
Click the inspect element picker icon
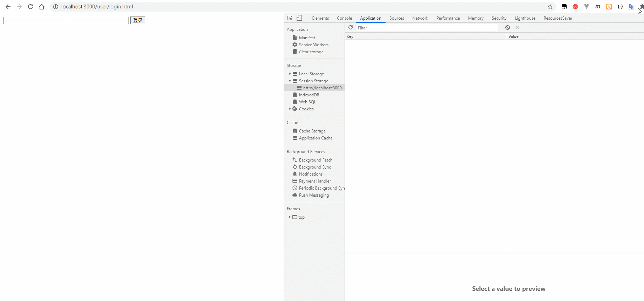tap(290, 18)
